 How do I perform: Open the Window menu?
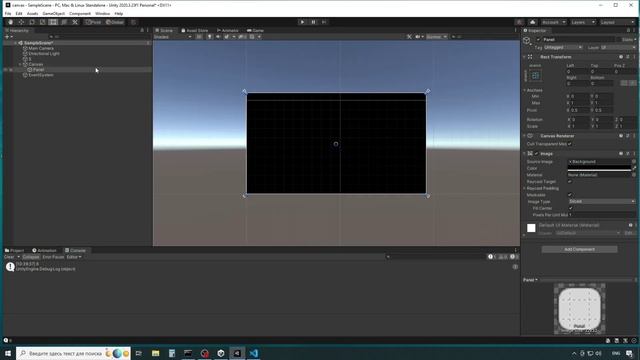tap(102, 13)
